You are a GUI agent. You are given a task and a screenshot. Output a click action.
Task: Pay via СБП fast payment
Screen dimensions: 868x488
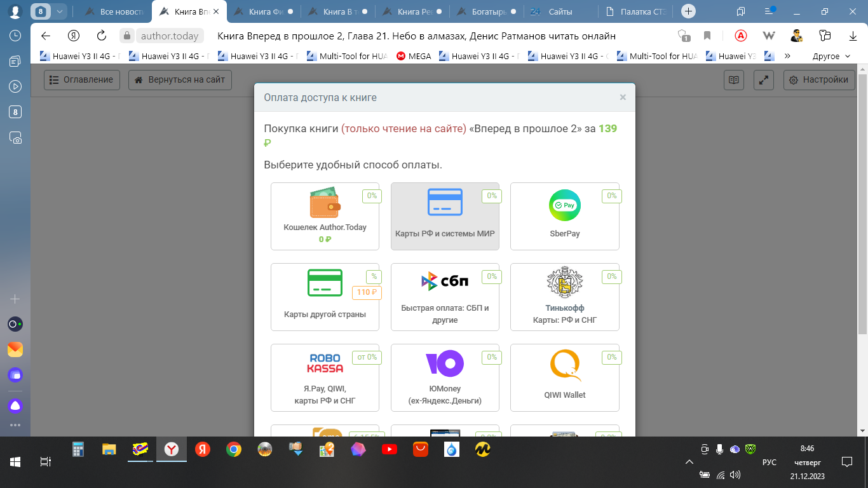[445, 297]
